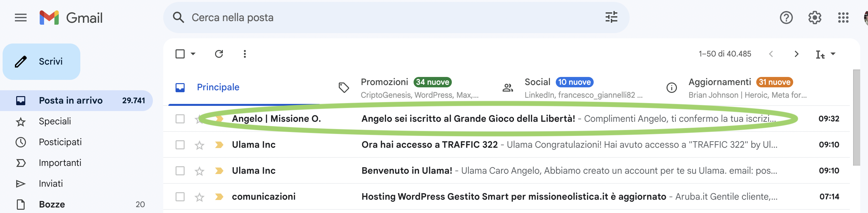
Task: Tick the checkbox for the Angelo Missione email
Action: click(180, 119)
